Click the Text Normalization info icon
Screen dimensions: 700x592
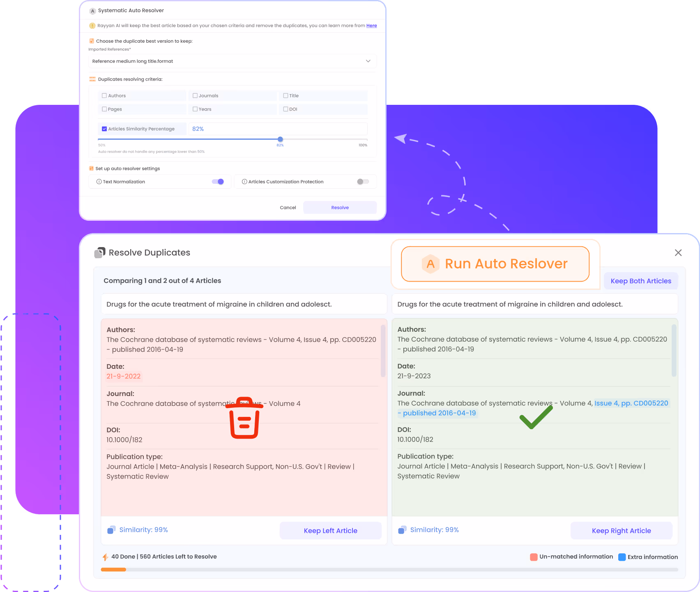[99, 182]
